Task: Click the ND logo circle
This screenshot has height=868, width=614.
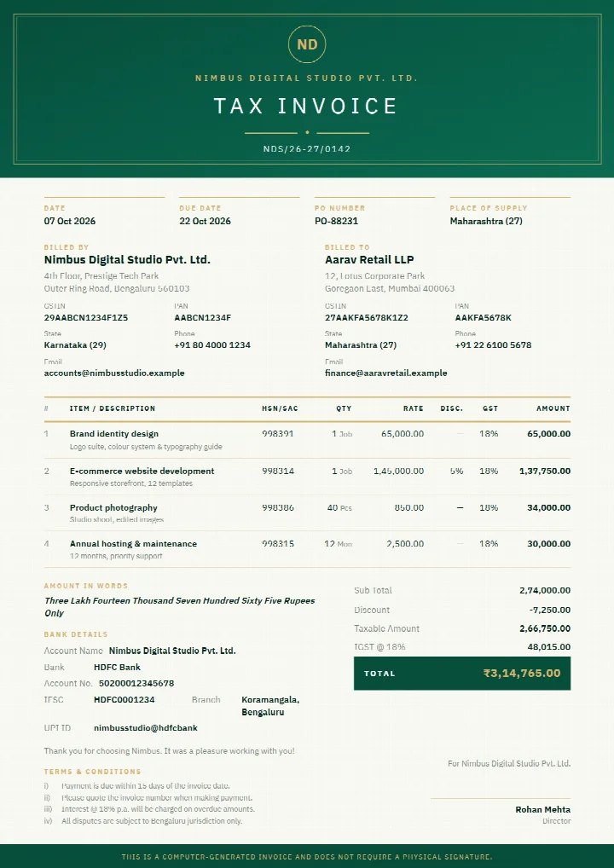Action: tap(307, 43)
